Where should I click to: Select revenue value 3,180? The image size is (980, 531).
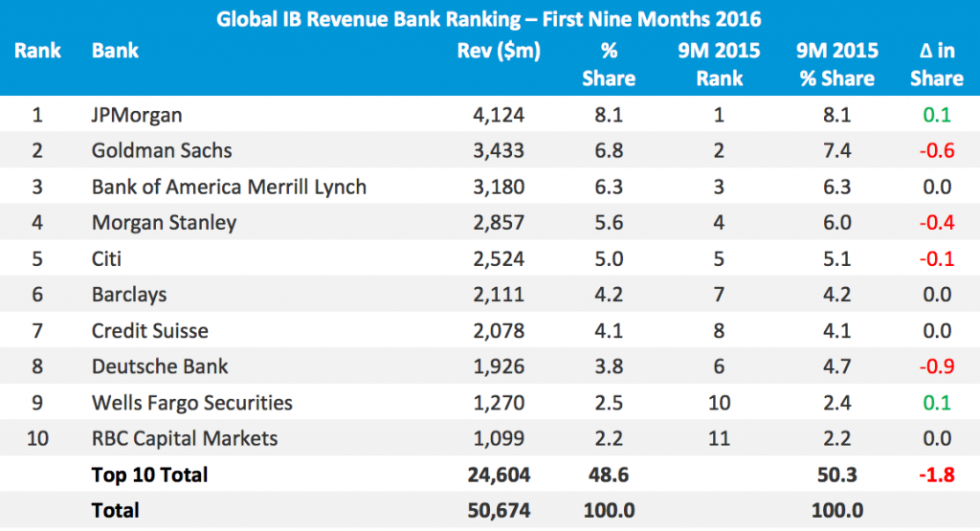[x=499, y=187]
